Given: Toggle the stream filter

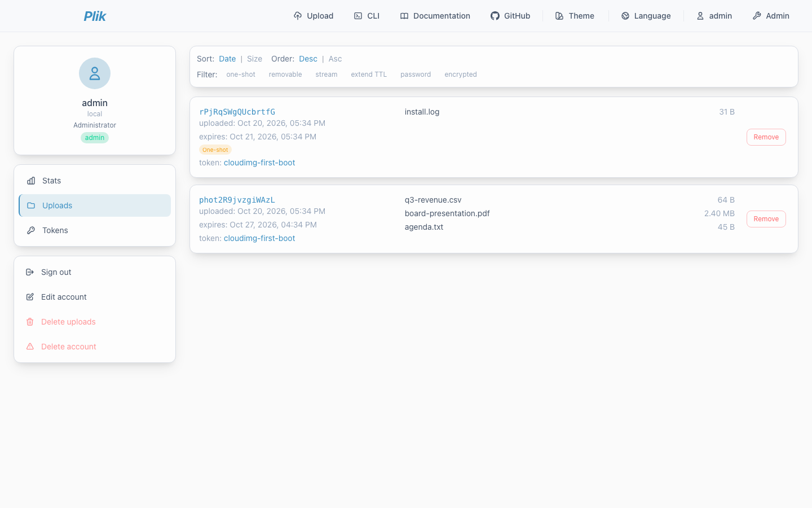Looking at the screenshot, I should tap(326, 75).
